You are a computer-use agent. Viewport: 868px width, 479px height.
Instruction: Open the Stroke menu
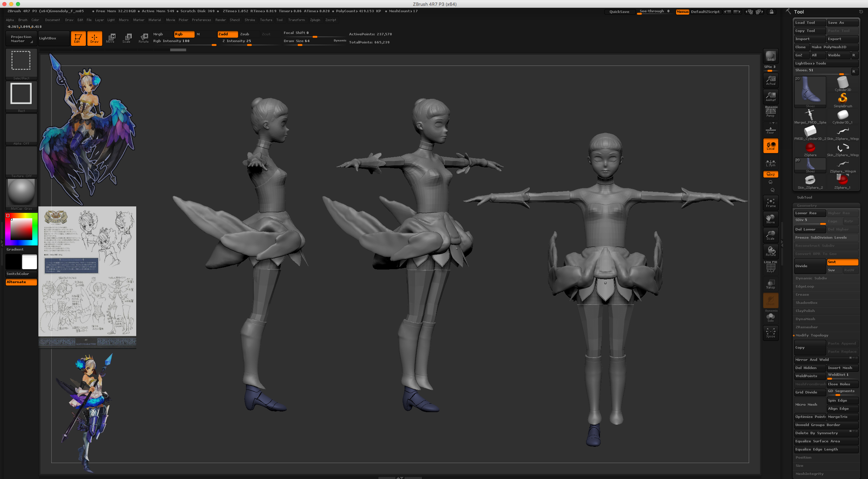coord(250,20)
